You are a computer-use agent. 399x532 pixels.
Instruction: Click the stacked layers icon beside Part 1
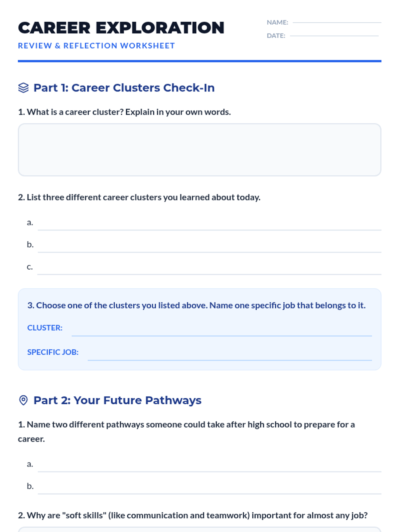coord(23,88)
